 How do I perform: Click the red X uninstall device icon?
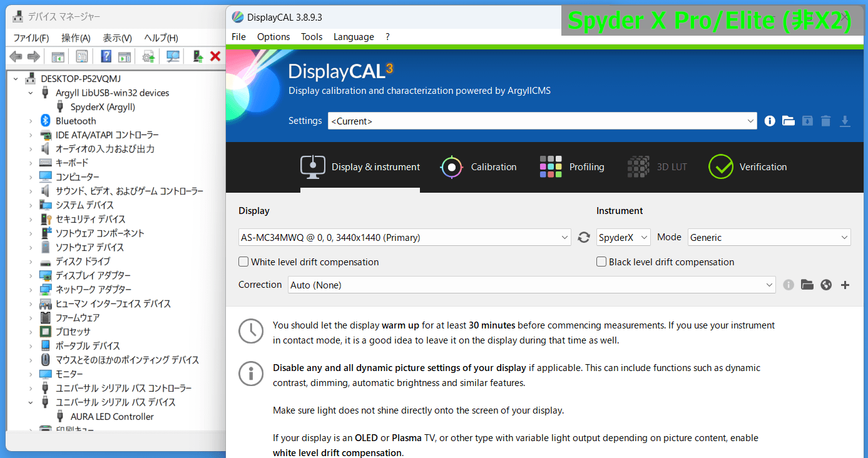click(215, 56)
